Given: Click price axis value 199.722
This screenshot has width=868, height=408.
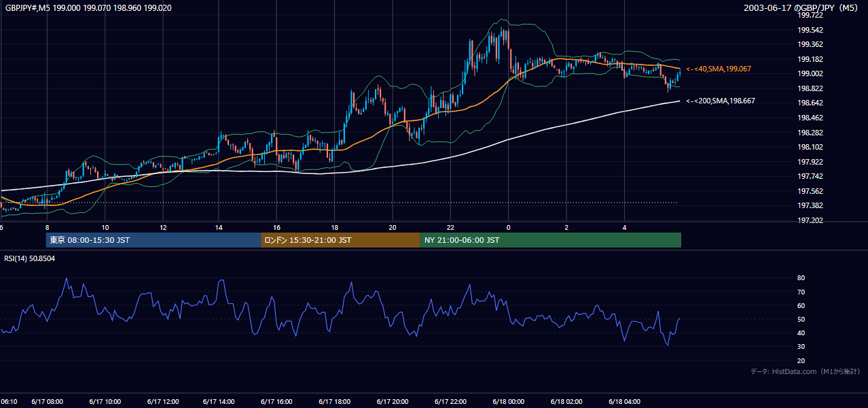Looking at the screenshot, I should 810,15.
